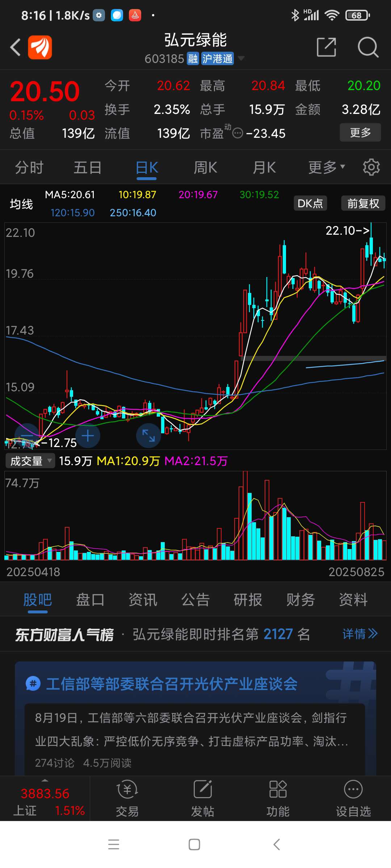This screenshot has width=391, height=868.
Task: Switch to 周K chart tab
Action: 205,167
